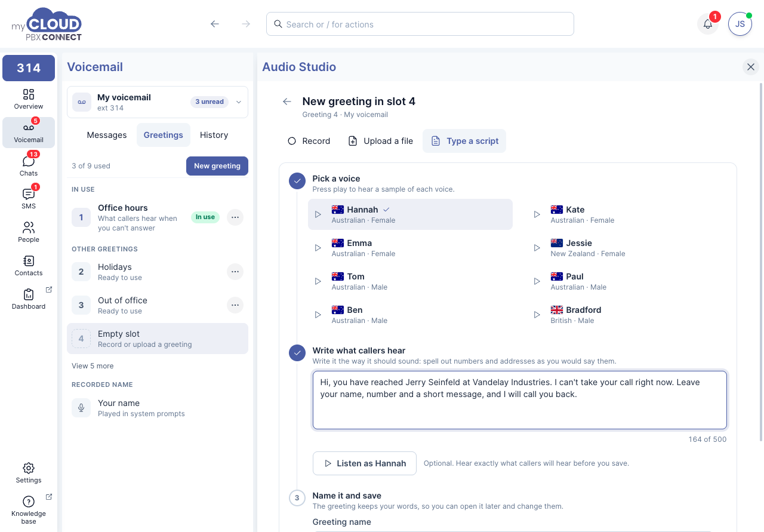
Task: Open the JS user profile avatar
Action: pos(740,24)
